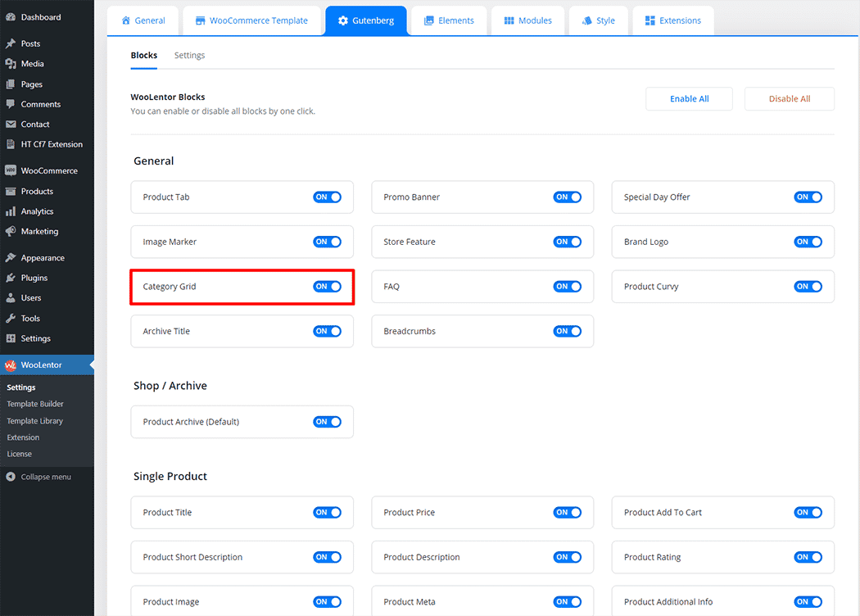Click the Dashboard icon in sidebar

click(x=11, y=17)
